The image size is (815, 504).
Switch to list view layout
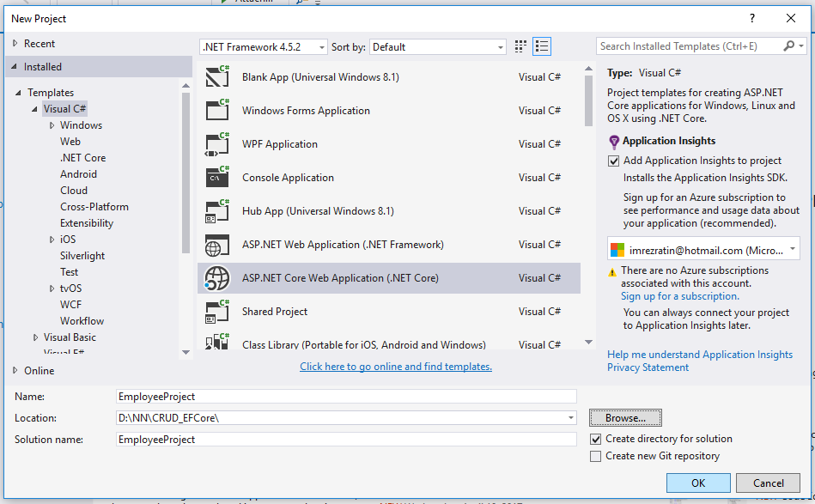click(x=542, y=46)
